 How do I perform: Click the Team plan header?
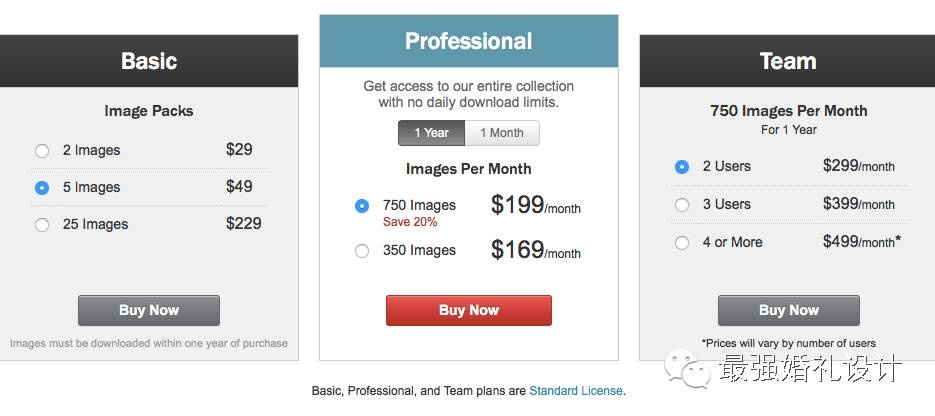tap(788, 61)
